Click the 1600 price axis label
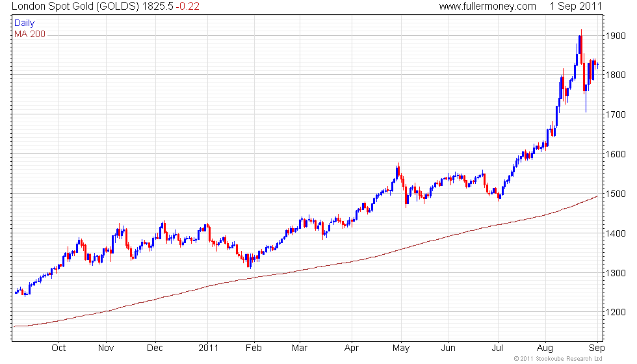Viewport: 637px width, 364px height. pyautogui.click(x=616, y=154)
